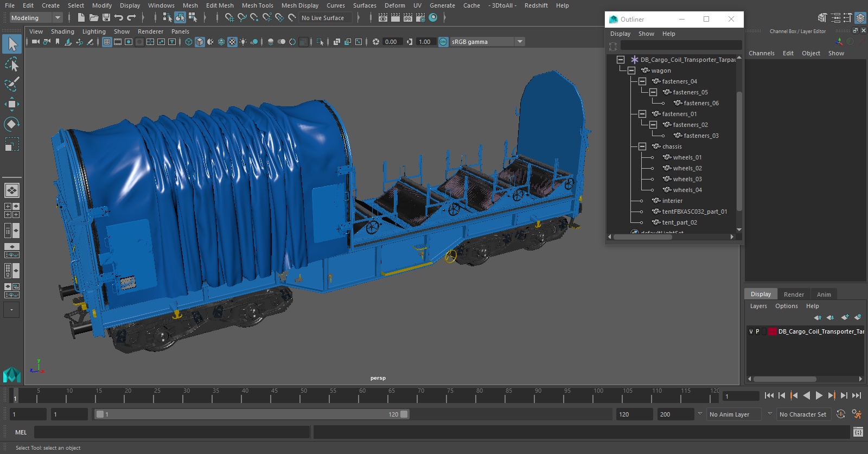Image resolution: width=868 pixels, height=454 pixels.
Task: Open the Deform menu
Action: click(395, 5)
